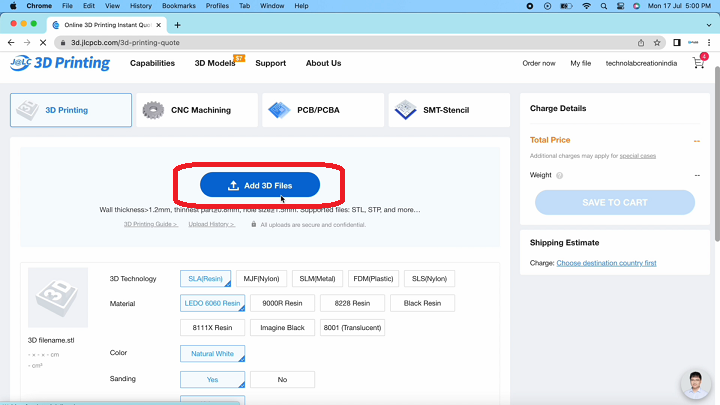Click the share page icon in address bar
This screenshot has width=720, height=405.
click(641, 43)
